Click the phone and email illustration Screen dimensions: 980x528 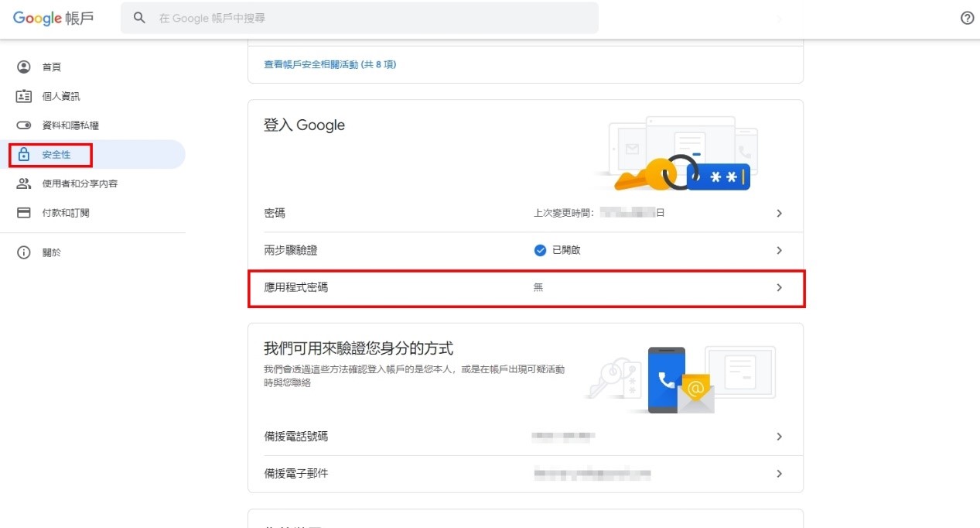point(679,379)
